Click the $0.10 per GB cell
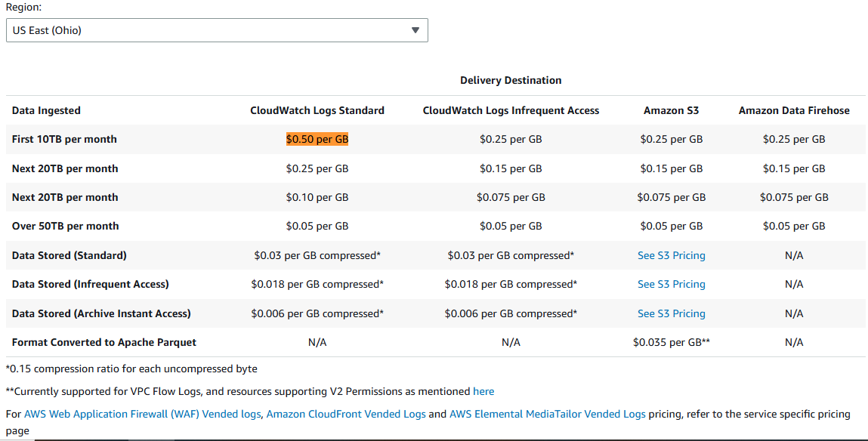Image resolution: width=868 pixels, height=441 pixels. coord(317,197)
